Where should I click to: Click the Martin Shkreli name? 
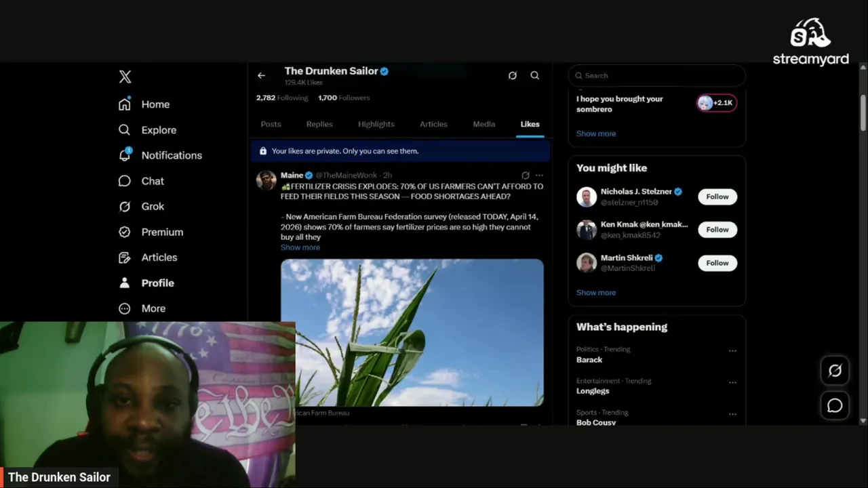tap(627, 258)
